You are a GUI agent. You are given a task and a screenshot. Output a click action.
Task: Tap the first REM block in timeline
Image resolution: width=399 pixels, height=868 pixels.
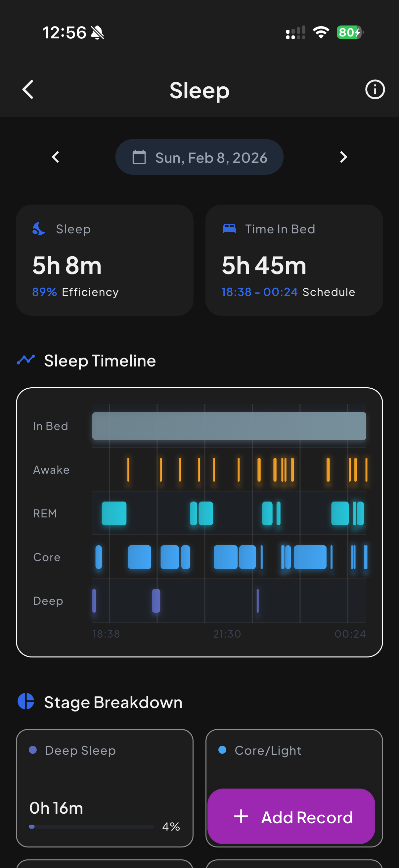click(114, 513)
